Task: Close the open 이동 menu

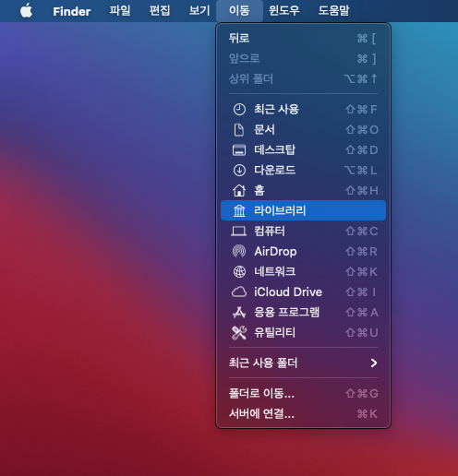Action: pos(239,11)
